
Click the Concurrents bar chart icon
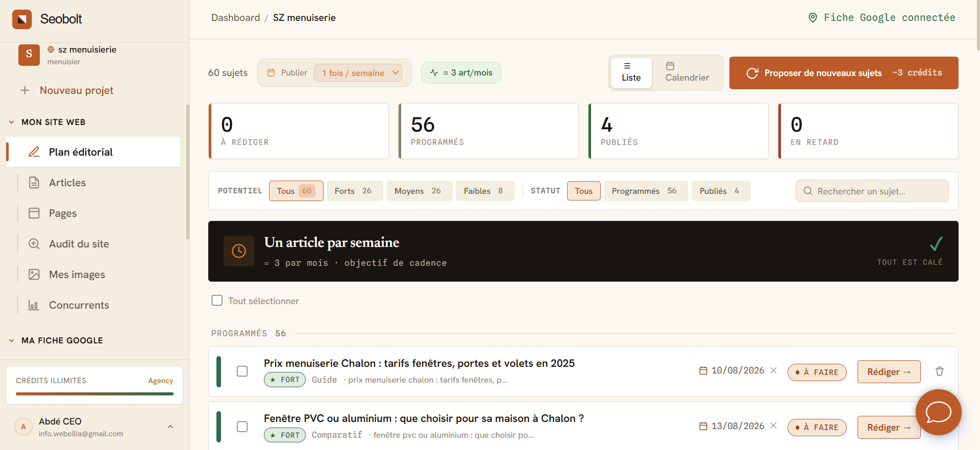[34, 305]
